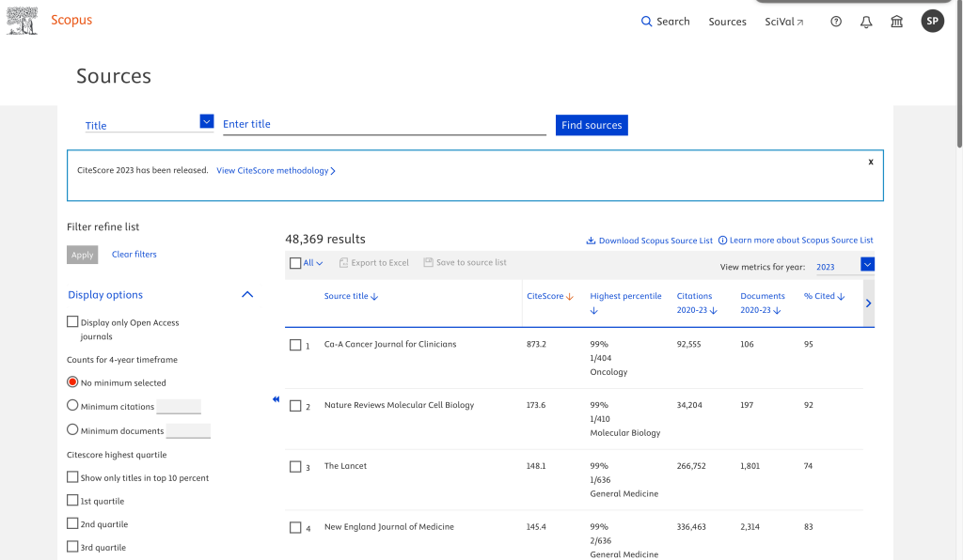
Task: Open Ca-A Cancer Journal for Clinicians
Action: (x=390, y=344)
